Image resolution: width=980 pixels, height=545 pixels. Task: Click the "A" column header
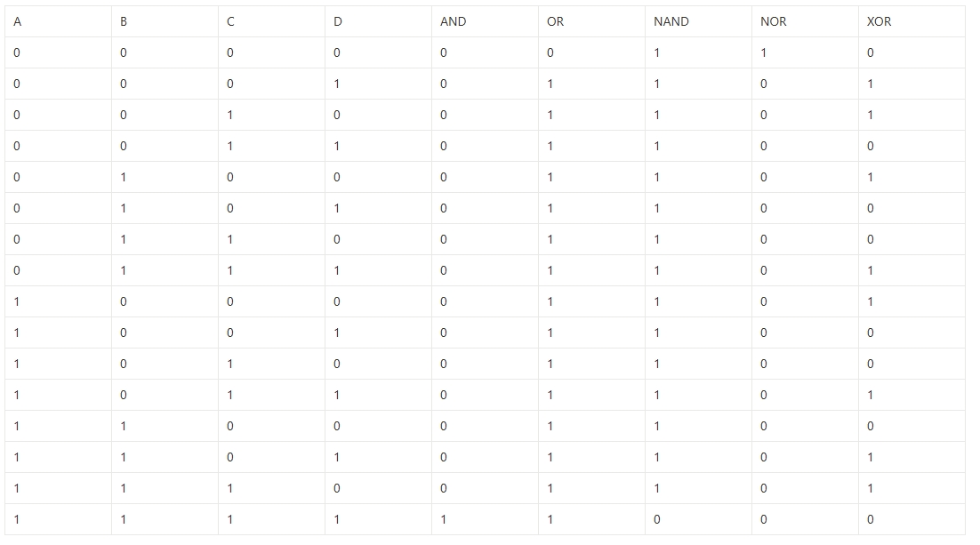tap(18, 21)
